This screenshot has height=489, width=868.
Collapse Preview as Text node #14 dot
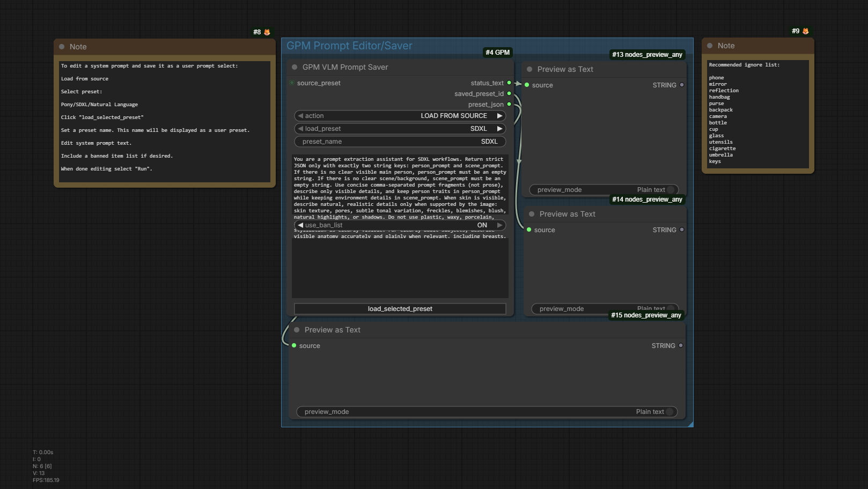(532, 214)
